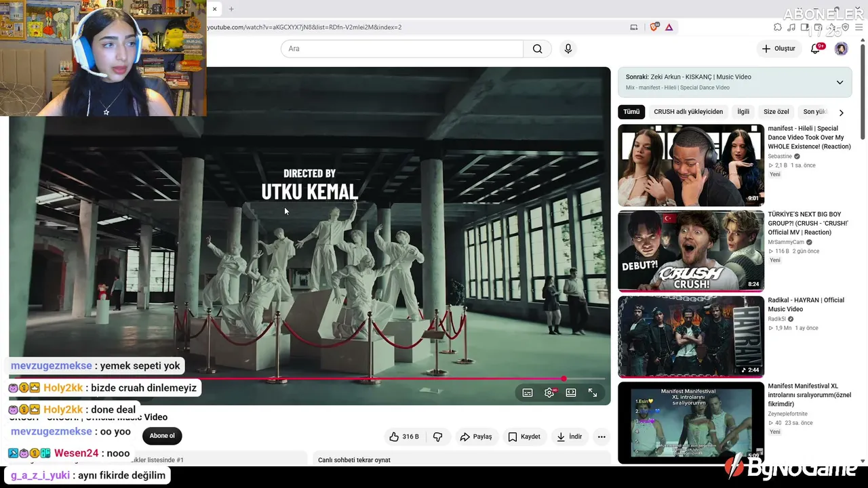Open the YouTube notifications bell
868x488 pixels.
(816, 49)
